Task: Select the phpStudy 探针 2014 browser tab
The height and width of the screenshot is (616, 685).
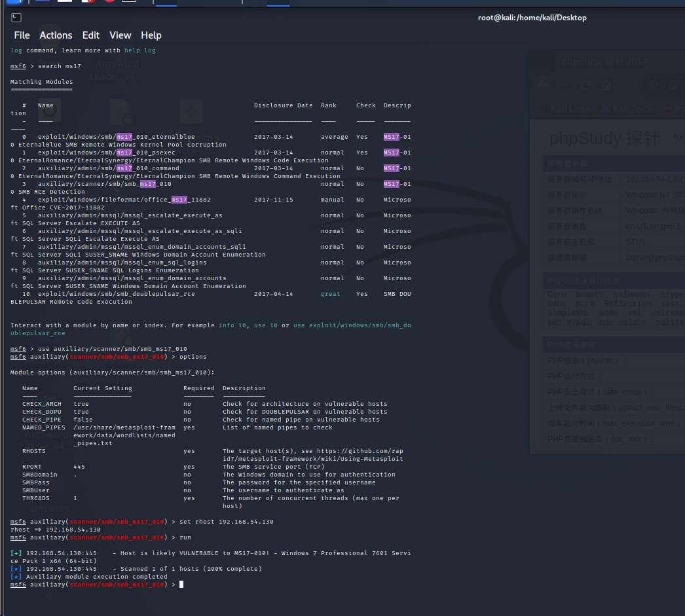Action: tap(604, 62)
